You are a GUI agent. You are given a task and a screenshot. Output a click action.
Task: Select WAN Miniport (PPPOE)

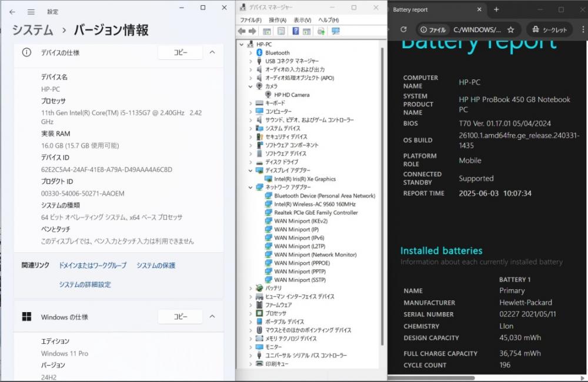coord(302,263)
